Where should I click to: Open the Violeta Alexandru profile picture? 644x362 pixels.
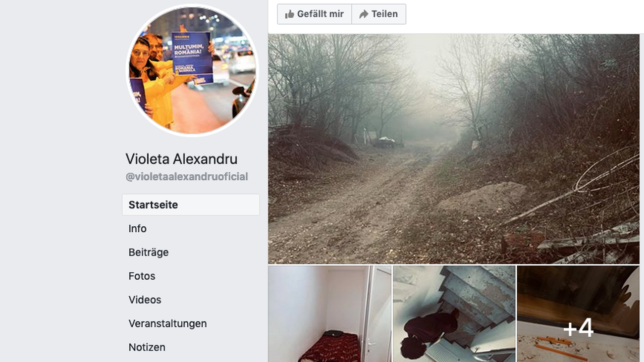tap(193, 70)
